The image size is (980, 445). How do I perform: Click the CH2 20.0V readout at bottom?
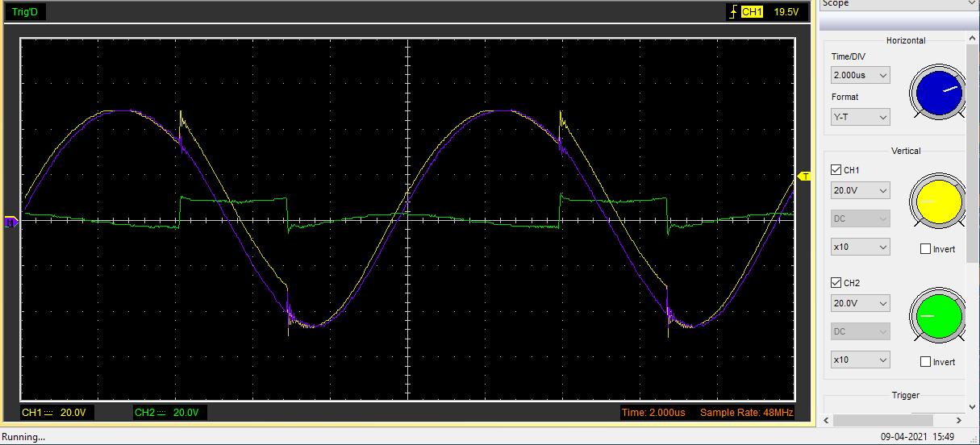pos(169,413)
